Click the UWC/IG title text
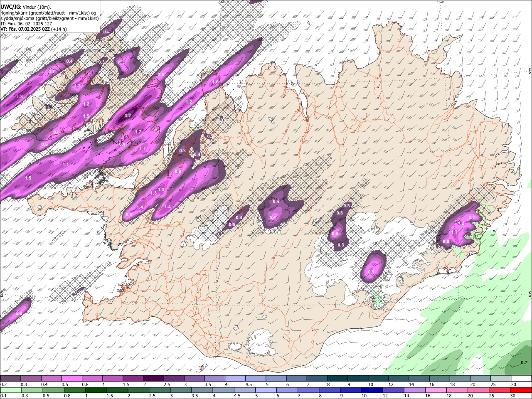 pos(10,7)
